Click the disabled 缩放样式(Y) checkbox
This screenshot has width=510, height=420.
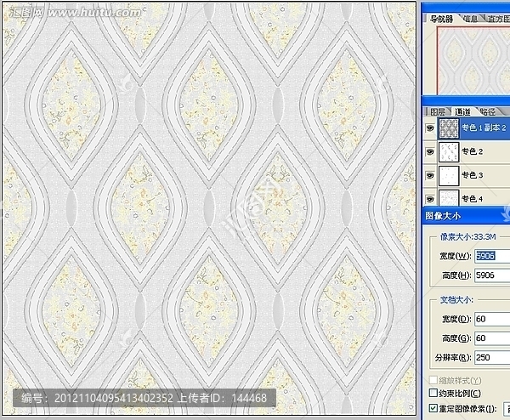click(433, 380)
